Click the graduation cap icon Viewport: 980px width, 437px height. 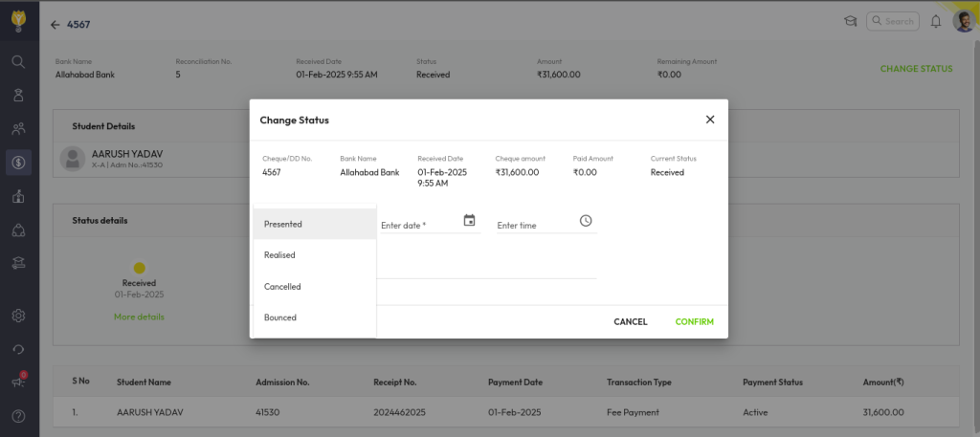pyautogui.click(x=849, y=21)
